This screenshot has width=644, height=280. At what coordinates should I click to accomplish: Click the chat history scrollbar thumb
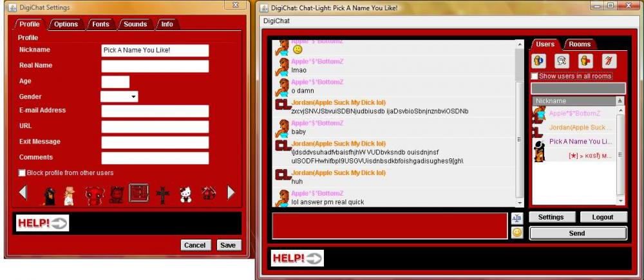[520, 140]
